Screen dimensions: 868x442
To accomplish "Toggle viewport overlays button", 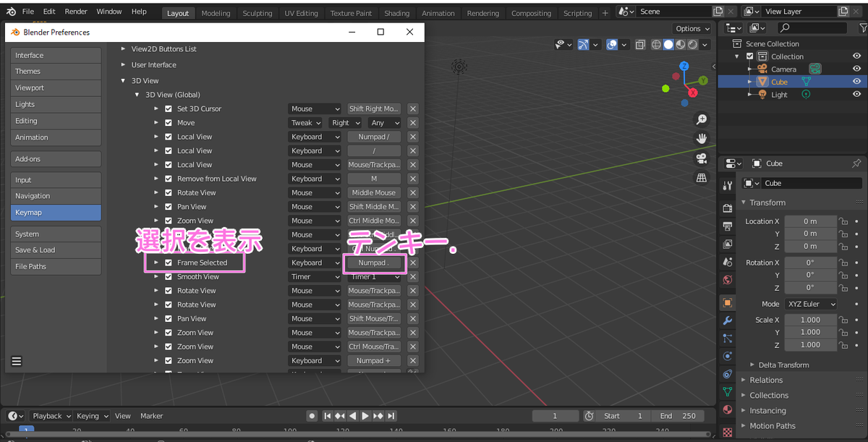I will point(613,45).
